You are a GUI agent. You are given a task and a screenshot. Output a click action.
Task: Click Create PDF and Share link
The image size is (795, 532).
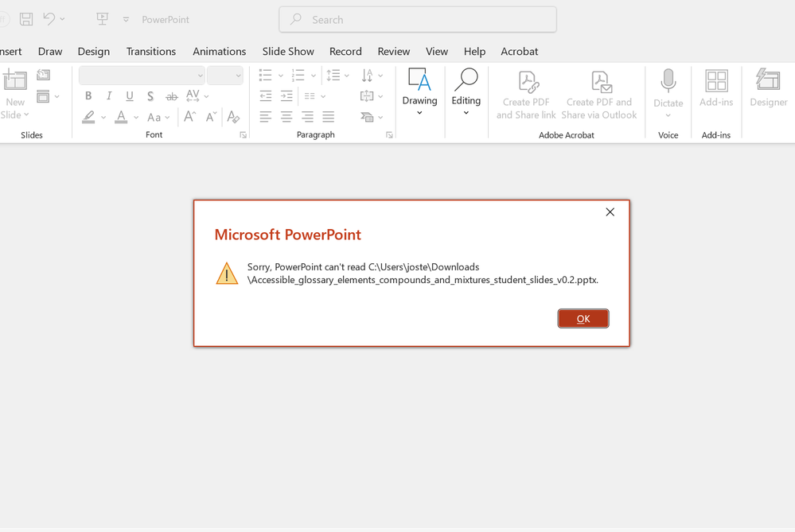pyautogui.click(x=526, y=95)
